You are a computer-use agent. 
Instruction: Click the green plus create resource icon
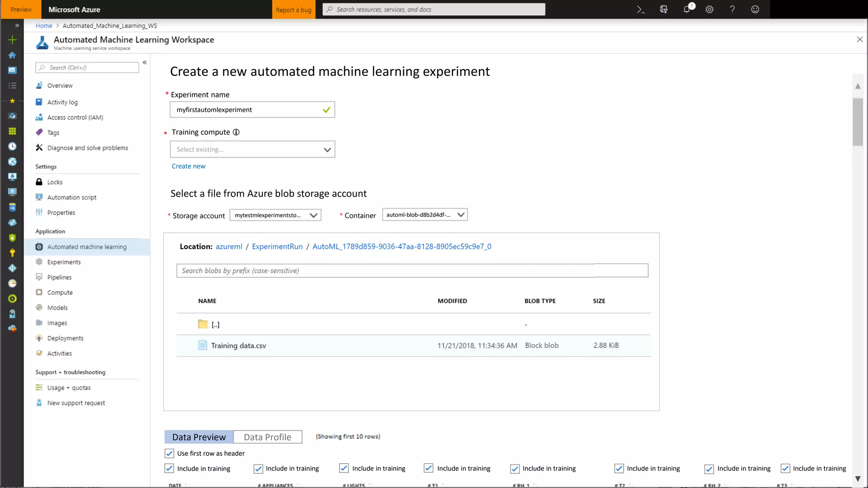coord(12,40)
